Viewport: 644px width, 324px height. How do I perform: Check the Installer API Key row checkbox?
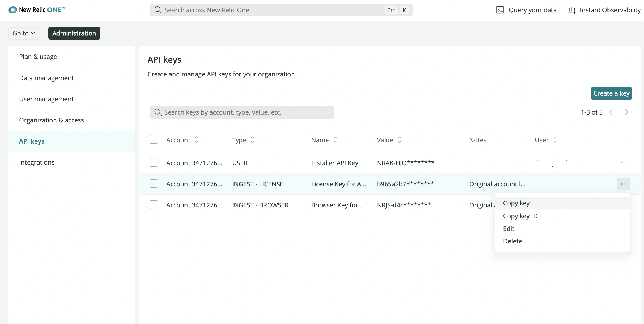click(154, 162)
